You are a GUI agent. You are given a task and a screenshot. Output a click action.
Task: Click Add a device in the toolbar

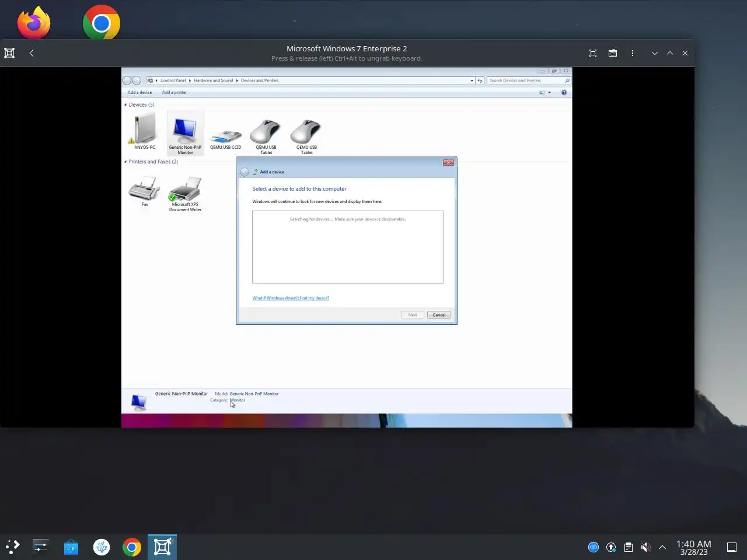pos(139,92)
